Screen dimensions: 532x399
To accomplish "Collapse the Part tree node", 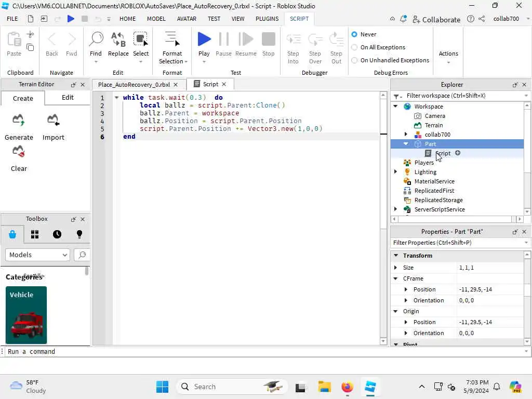I will coord(406,144).
